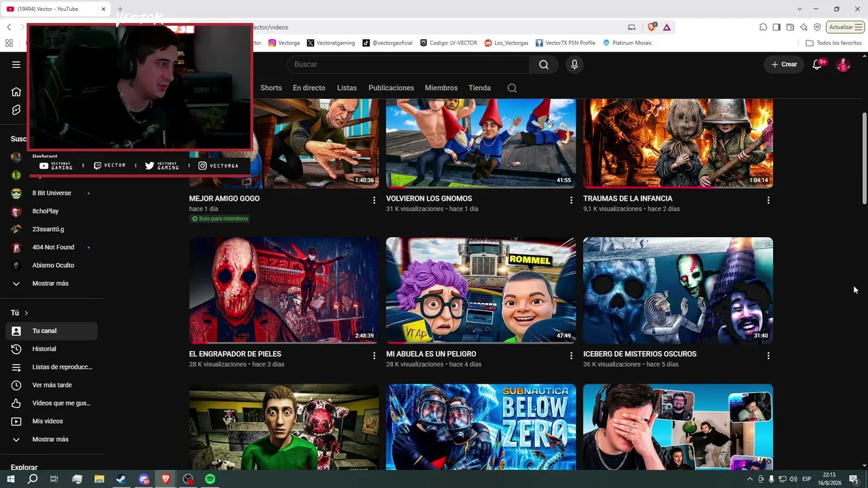
Task: Open Brave Wallet icon
Action: click(790, 27)
